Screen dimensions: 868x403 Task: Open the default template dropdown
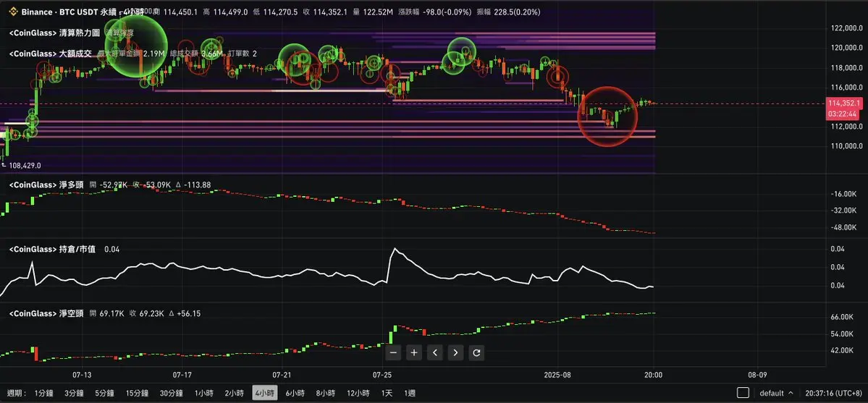(x=776, y=393)
